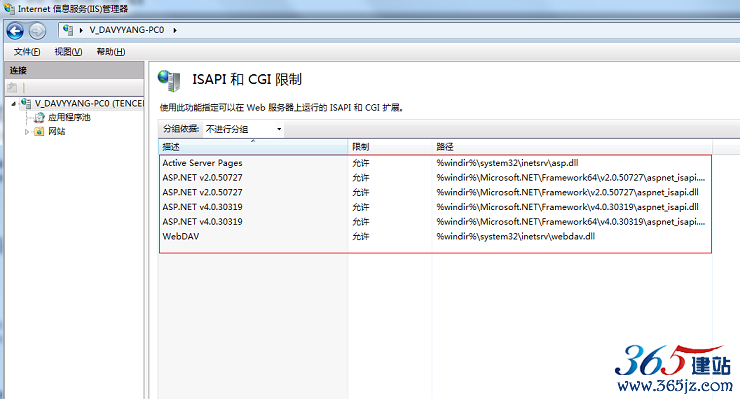740x399 pixels.
Task: Click the 限制 column header
Action: point(390,147)
